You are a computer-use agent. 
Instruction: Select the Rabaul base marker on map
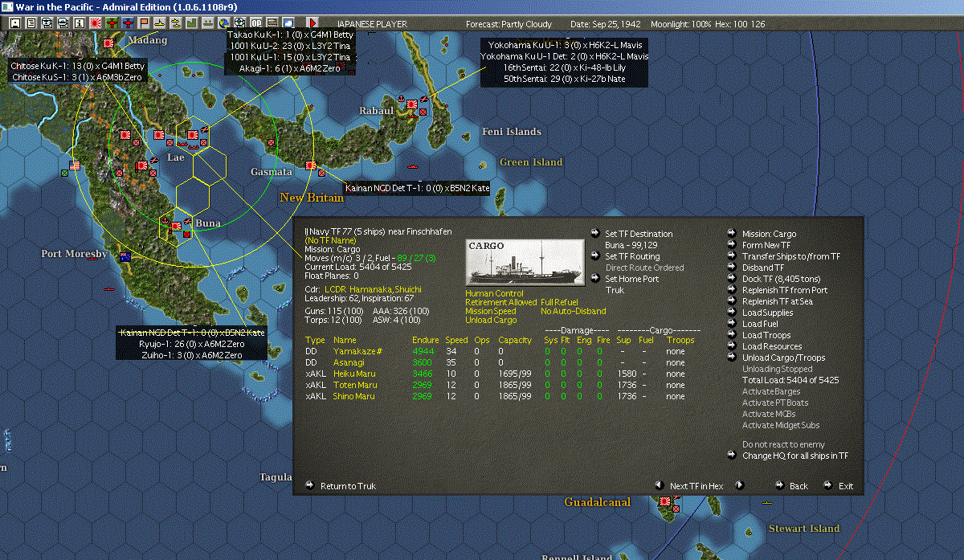[x=411, y=105]
